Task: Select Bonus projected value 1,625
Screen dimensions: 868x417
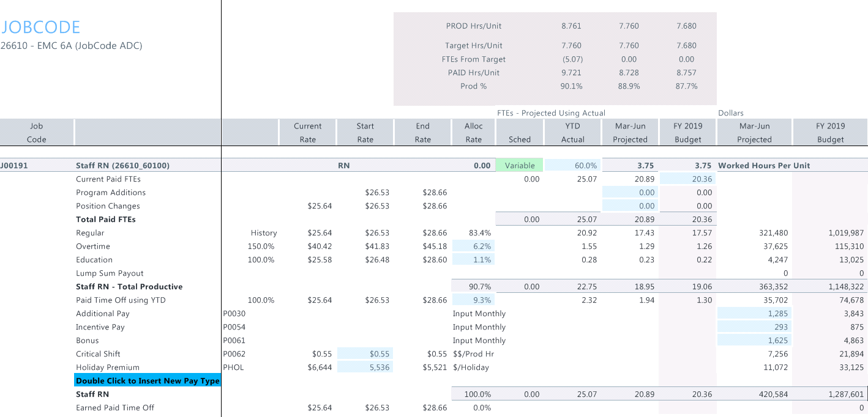Action: (x=754, y=341)
